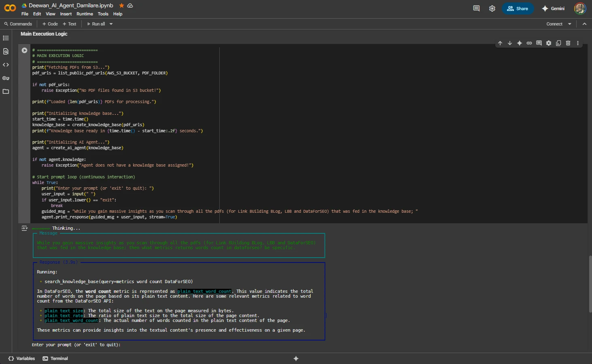592x364 pixels.
Task: Open the Commands palette search
Action: (18, 24)
